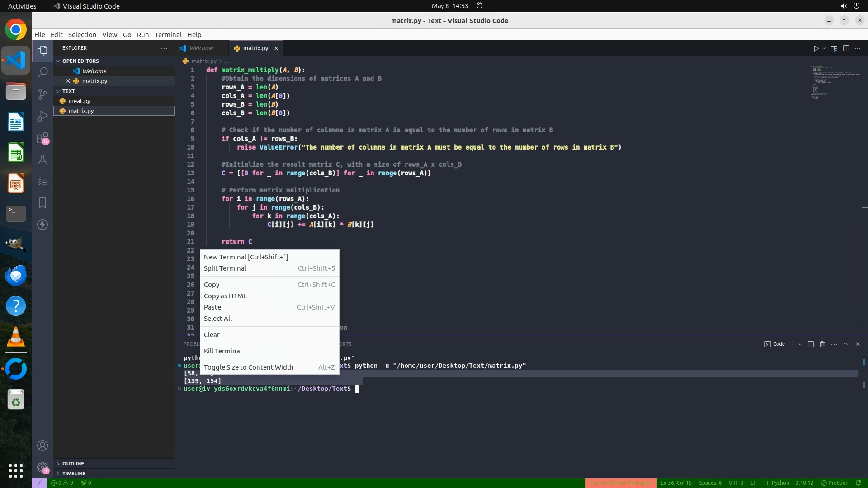Open the Bookmarks view icon
This screenshot has width=868, height=488.
pyautogui.click(x=42, y=203)
